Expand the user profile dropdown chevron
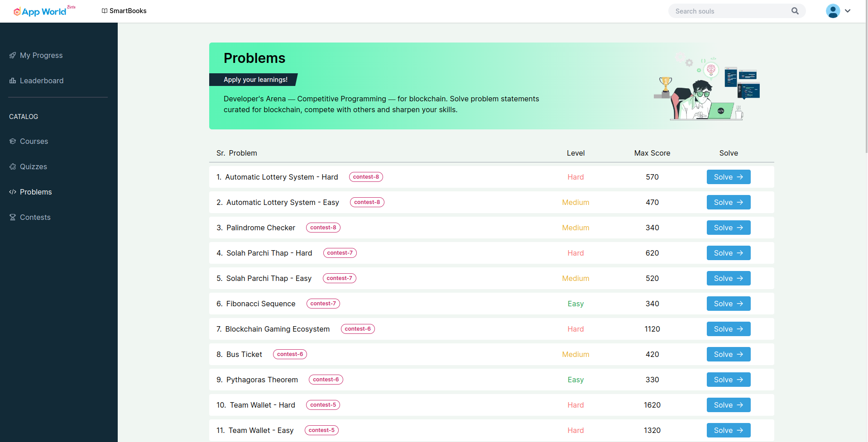868x442 pixels. point(848,11)
